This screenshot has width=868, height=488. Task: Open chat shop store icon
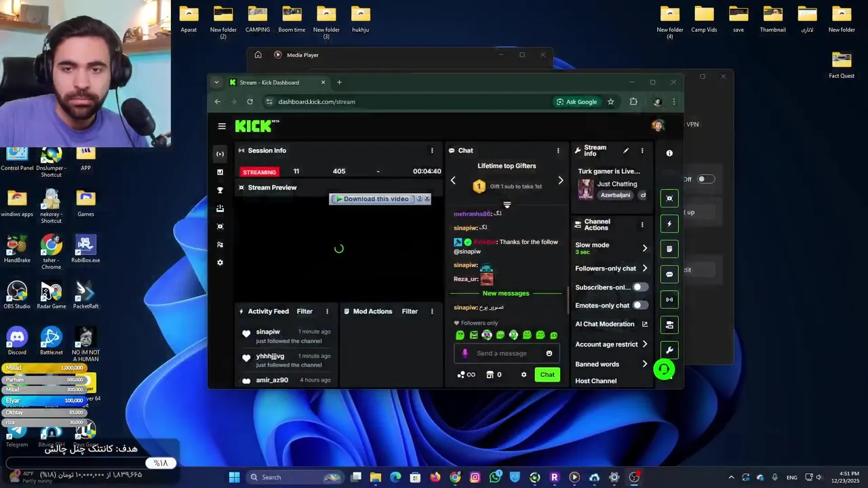coord(490,375)
